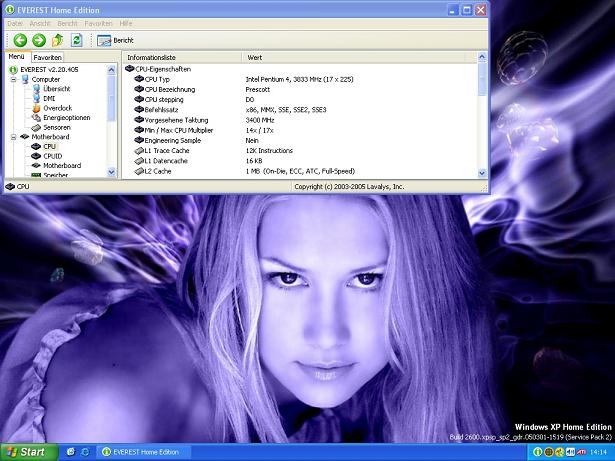Click the system clock showing 14:14
The image size is (615, 461).
pyautogui.click(x=599, y=452)
